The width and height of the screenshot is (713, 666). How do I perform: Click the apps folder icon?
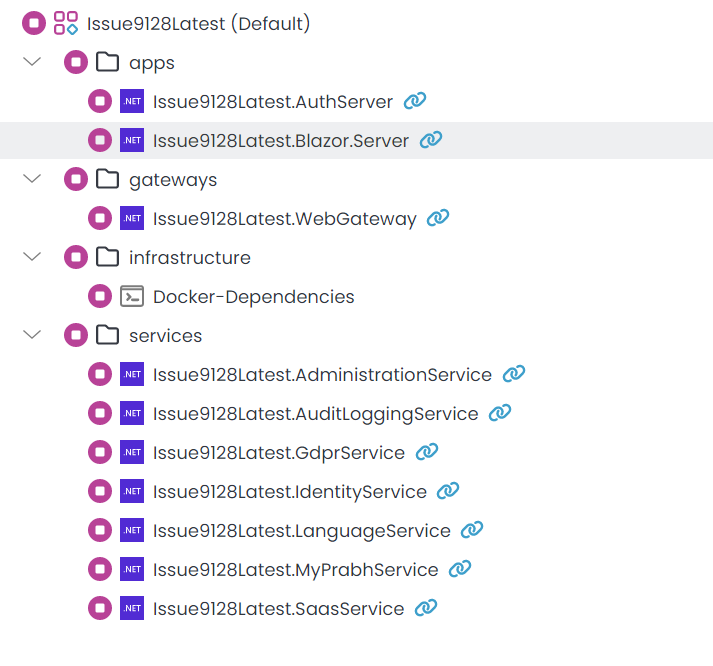point(107,62)
